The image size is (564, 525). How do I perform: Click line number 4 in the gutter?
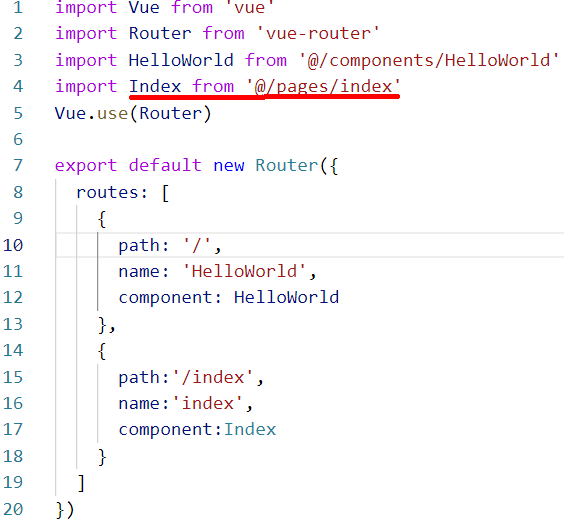pyautogui.click(x=18, y=86)
